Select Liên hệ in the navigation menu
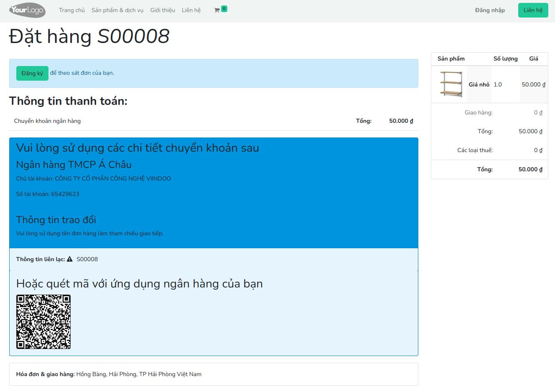Viewport: 555px width, 392px height. (191, 10)
